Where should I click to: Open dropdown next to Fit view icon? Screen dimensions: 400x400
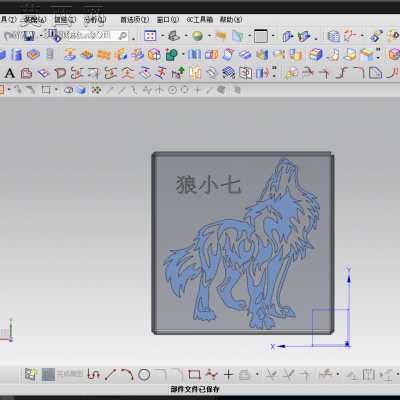163,36
